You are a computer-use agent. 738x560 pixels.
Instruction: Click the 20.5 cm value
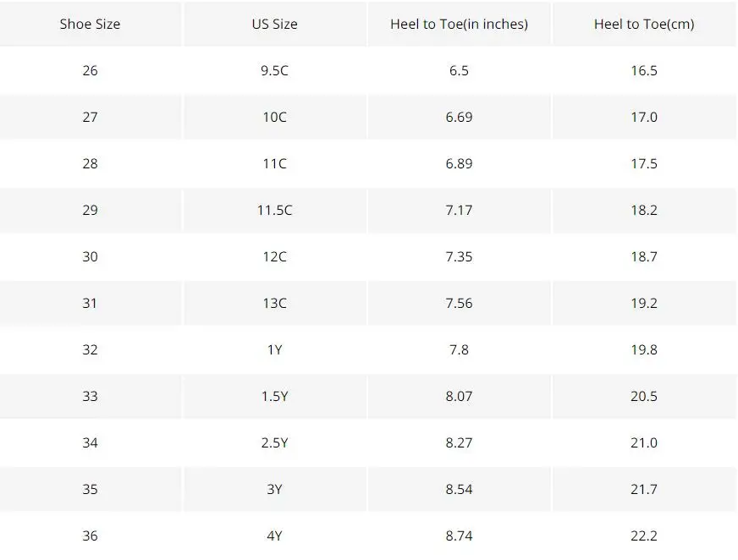click(x=644, y=396)
